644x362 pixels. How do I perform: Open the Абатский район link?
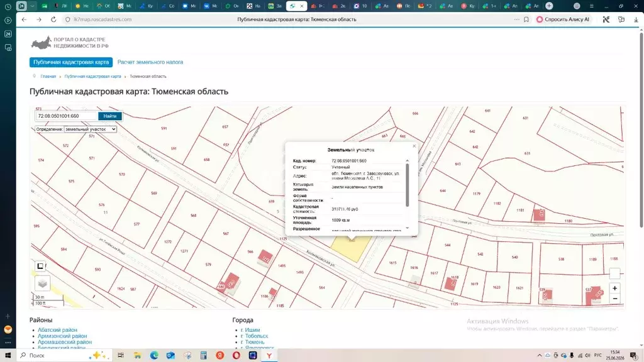pos(57,329)
